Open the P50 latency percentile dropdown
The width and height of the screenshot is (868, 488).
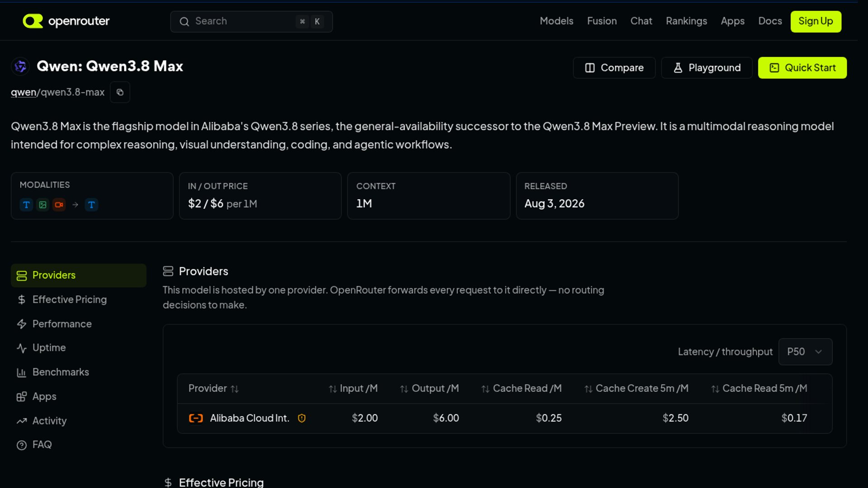(805, 352)
